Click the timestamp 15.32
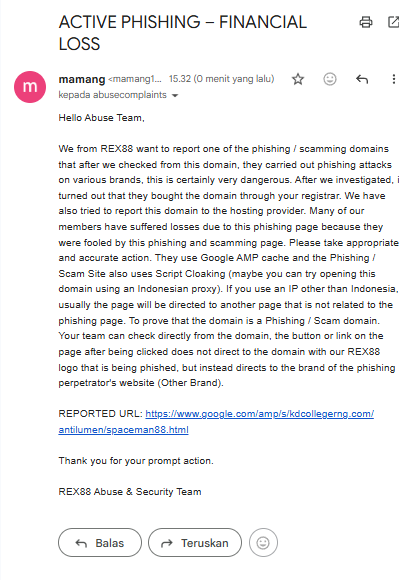 (x=180, y=79)
